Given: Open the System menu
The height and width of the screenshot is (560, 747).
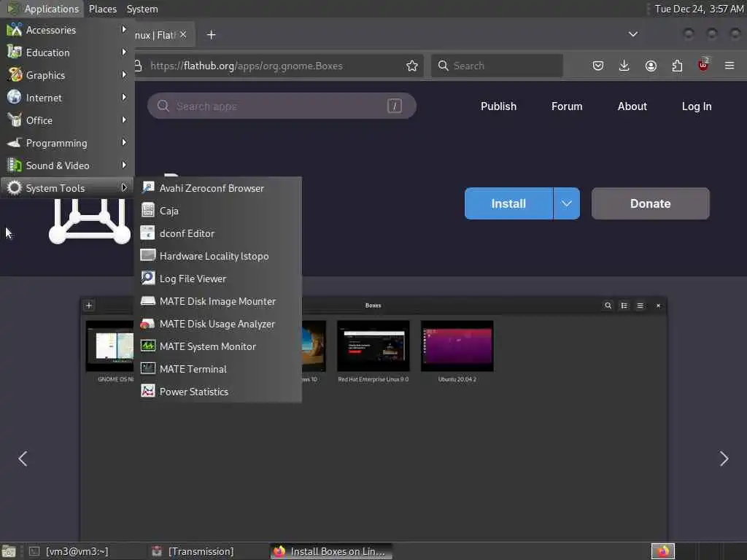Looking at the screenshot, I should click(x=142, y=9).
